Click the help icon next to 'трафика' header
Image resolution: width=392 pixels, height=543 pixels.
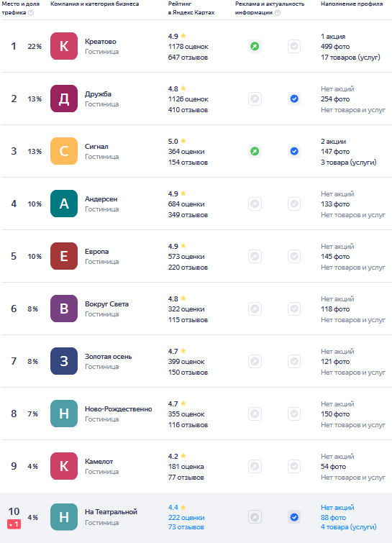[31, 13]
